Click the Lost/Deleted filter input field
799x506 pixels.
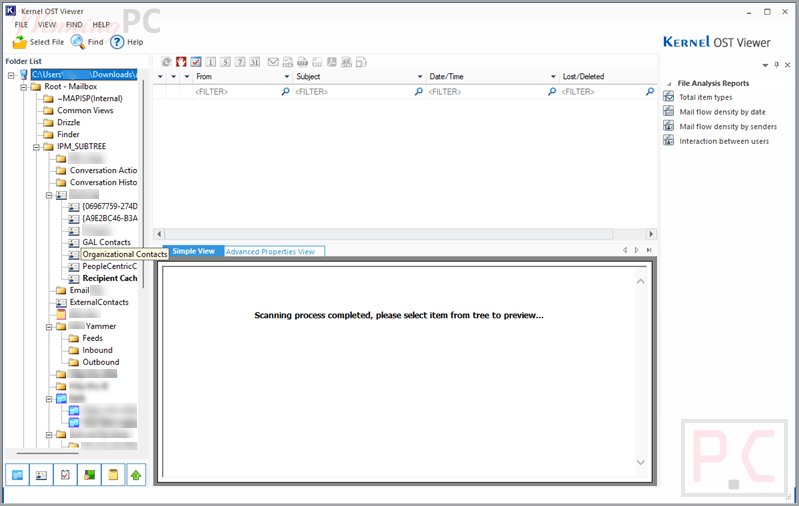pos(602,92)
